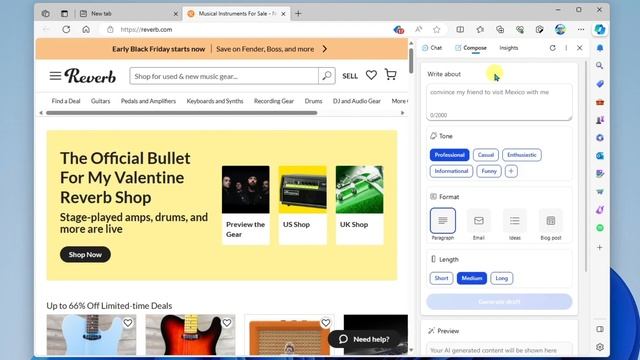
Task: Select the Enthusiastic tone
Action: pos(522,155)
